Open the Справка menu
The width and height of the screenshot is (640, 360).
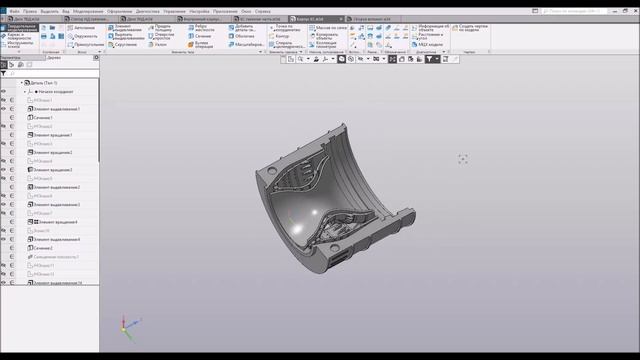262,11
